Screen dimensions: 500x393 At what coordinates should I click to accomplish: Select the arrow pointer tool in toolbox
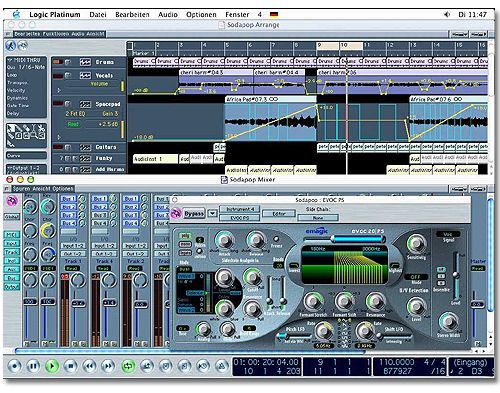[11, 128]
